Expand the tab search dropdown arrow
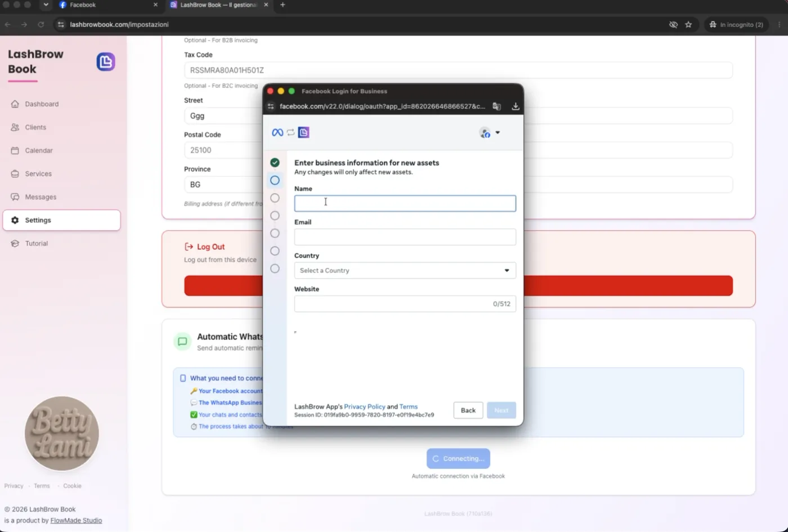This screenshot has height=532, width=788. tap(46, 5)
